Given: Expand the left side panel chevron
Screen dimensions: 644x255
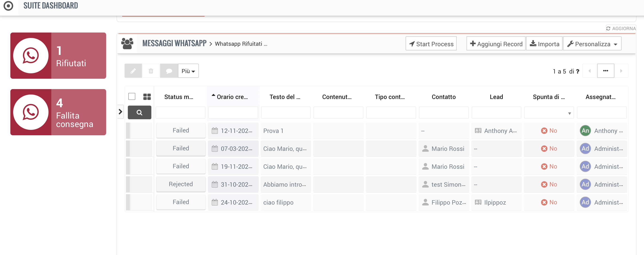Looking at the screenshot, I should coord(120,112).
